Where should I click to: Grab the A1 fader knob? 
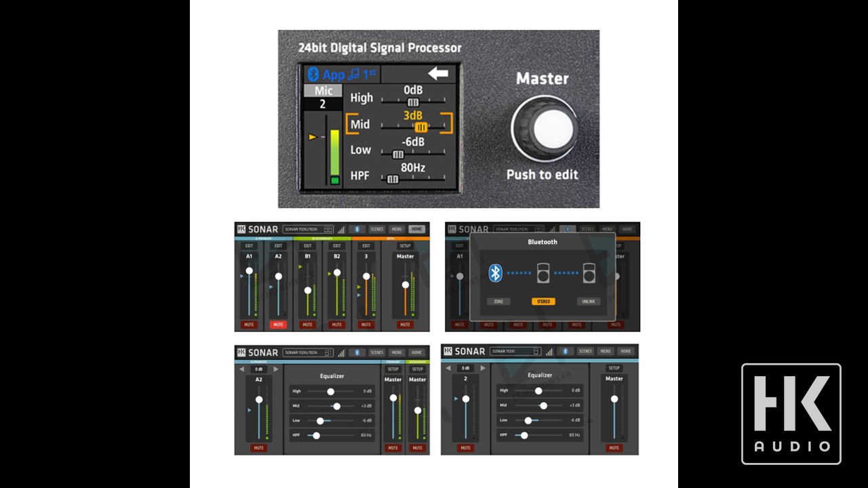coord(249,270)
